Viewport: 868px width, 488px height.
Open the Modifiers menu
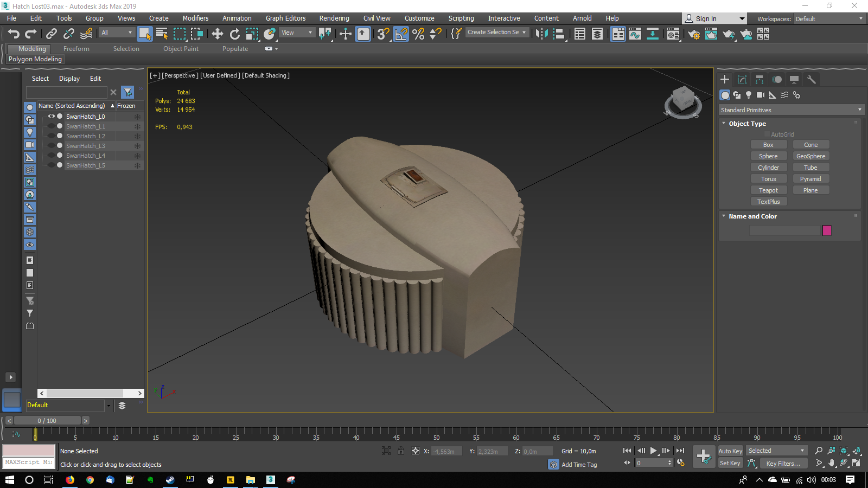(195, 18)
